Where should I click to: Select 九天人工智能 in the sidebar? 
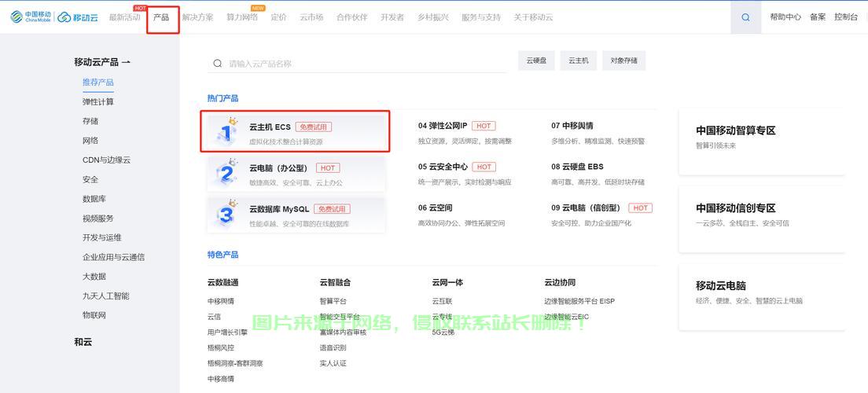click(x=105, y=296)
